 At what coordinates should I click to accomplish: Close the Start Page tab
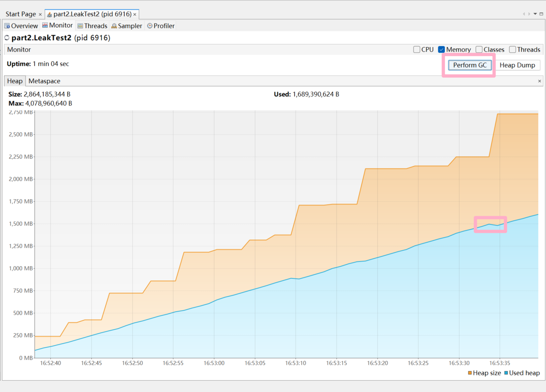click(40, 15)
